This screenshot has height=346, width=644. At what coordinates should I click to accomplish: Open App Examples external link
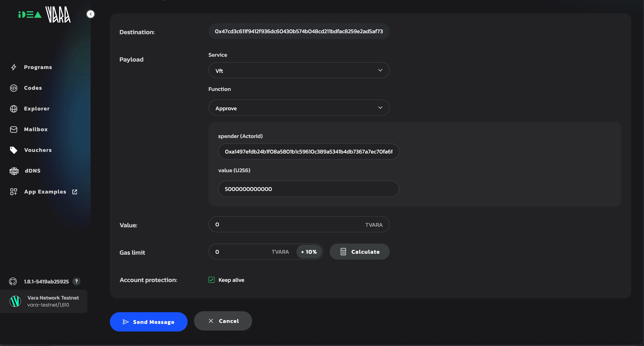(45, 192)
